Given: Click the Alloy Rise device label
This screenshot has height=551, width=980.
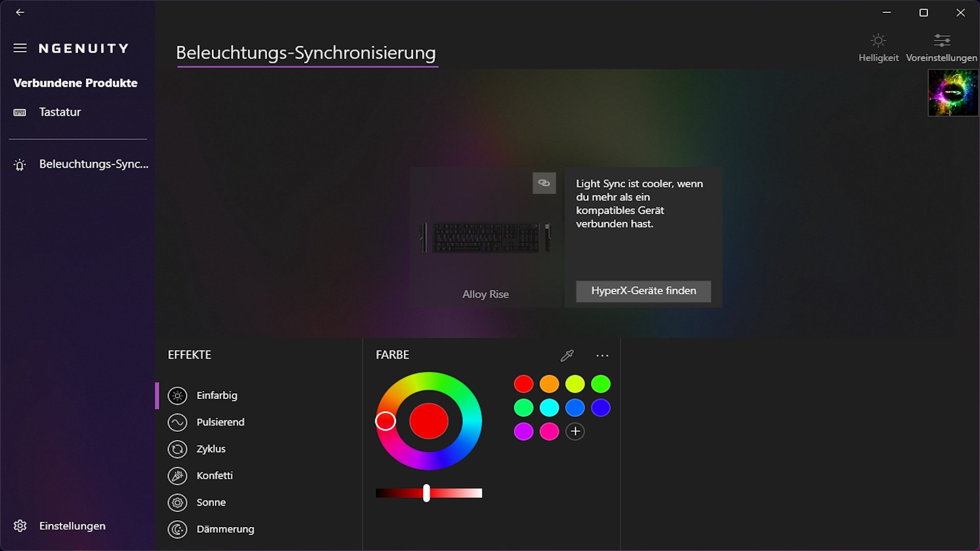Looking at the screenshot, I should pyautogui.click(x=485, y=294).
